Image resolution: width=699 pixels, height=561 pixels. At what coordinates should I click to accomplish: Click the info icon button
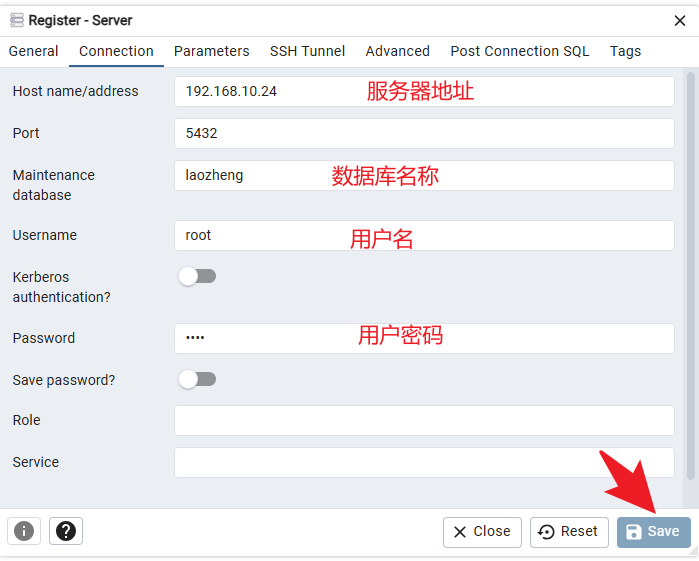[x=24, y=531]
